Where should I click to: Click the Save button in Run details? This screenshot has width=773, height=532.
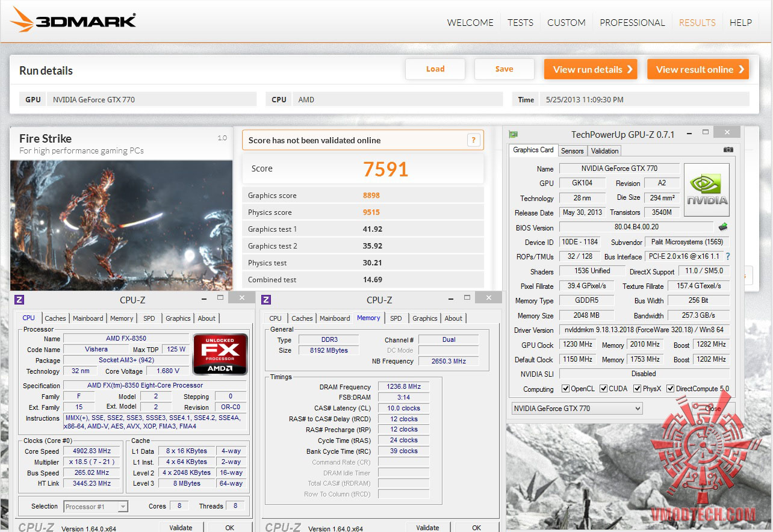(504, 69)
